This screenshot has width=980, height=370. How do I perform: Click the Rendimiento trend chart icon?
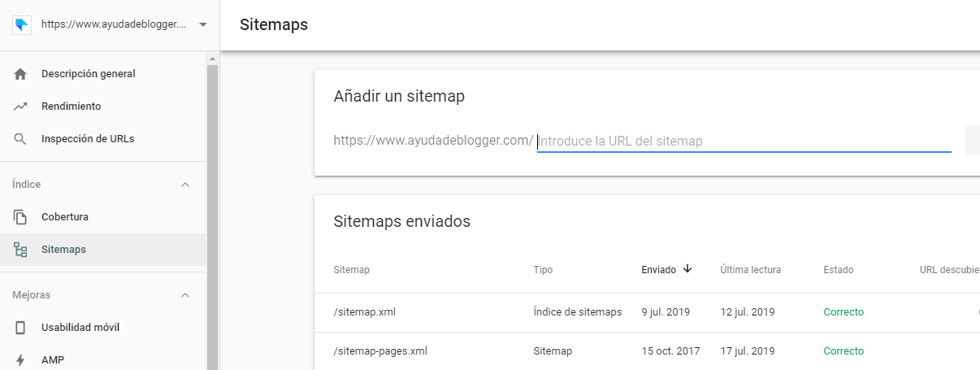21,107
